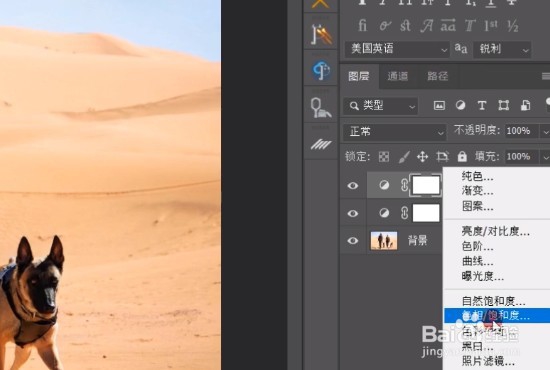Filter for pixel layers icon
Viewport: 550px width, 370px height.
click(439, 105)
